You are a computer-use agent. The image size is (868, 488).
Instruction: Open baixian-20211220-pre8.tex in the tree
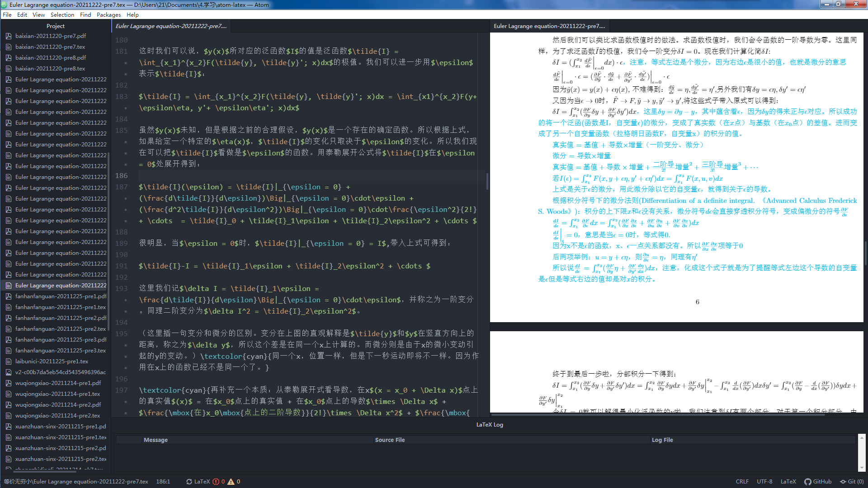(x=50, y=69)
